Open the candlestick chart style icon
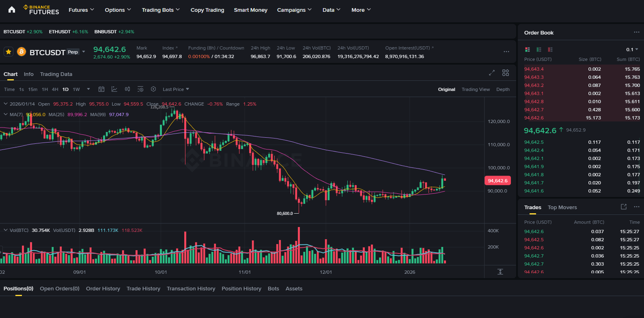Screen dimensions: 644x318 pyautogui.click(x=127, y=89)
